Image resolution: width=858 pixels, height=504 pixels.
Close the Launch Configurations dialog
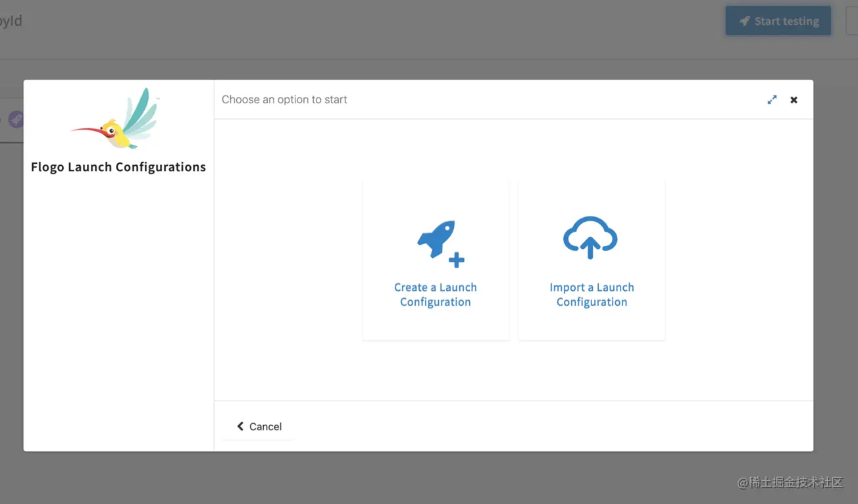click(794, 100)
